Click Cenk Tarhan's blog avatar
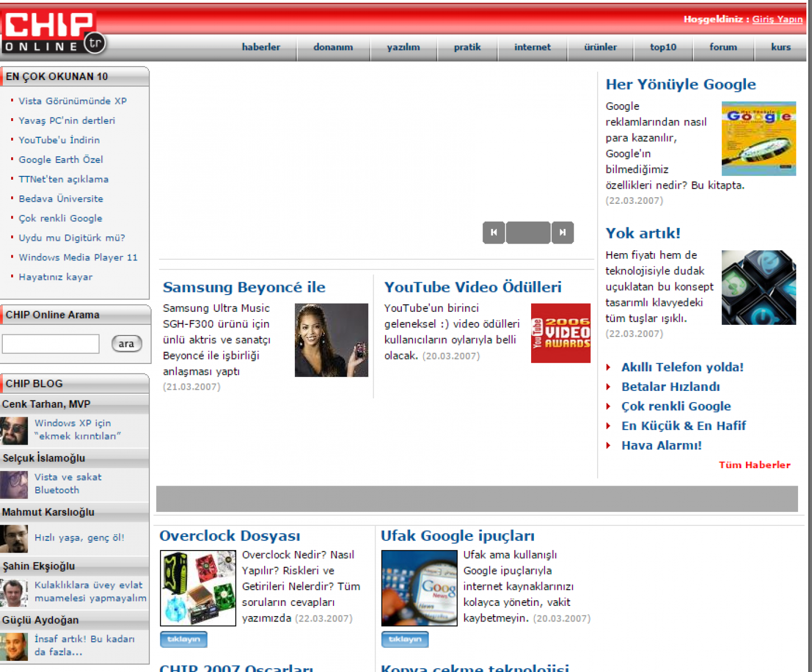Viewport: 812px width, 672px height. pos(14,430)
